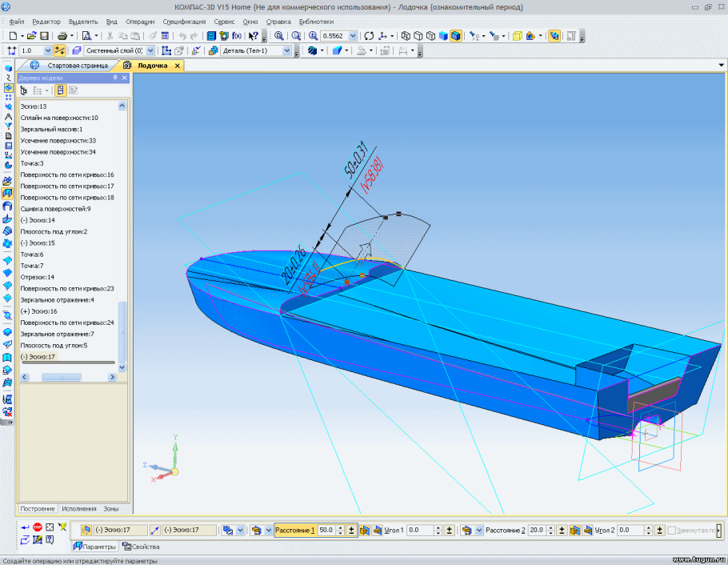
Task: Open the Деталь (Тел-1) dropdown
Action: click(x=285, y=50)
